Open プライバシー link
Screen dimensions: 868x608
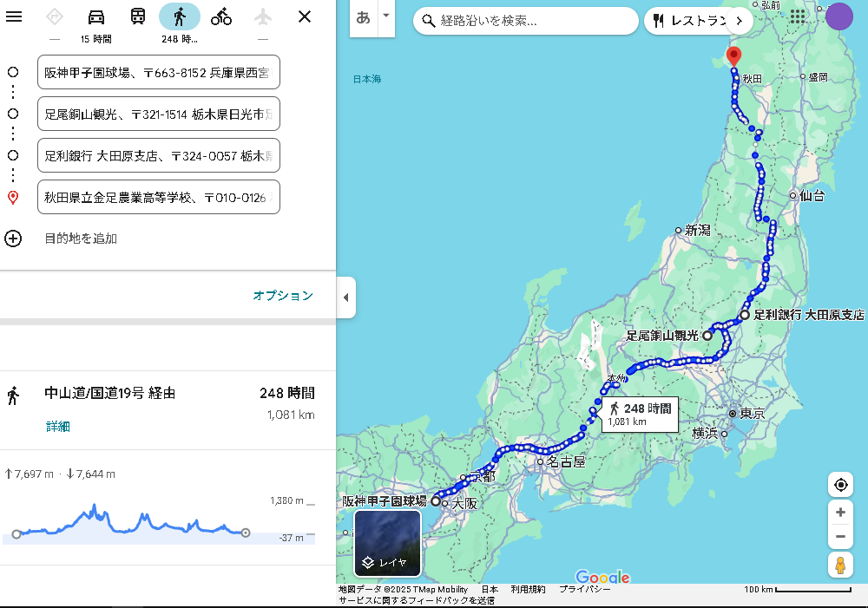coord(584,590)
